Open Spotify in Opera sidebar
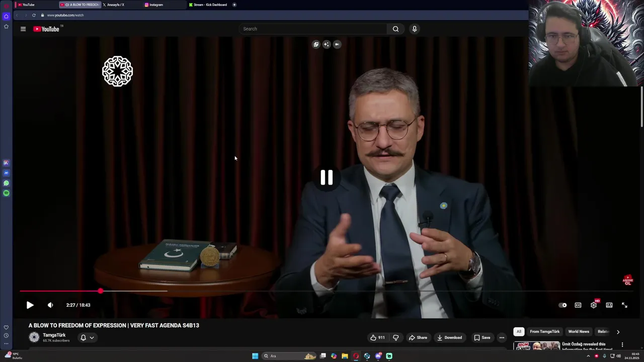Screen dimensions: 644x362 pyautogui.click(x=6, y=193)
